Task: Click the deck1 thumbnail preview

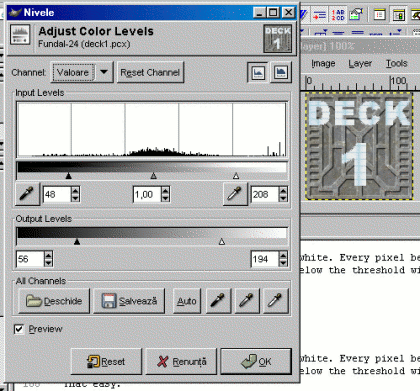Action: (x=278, y=39)
